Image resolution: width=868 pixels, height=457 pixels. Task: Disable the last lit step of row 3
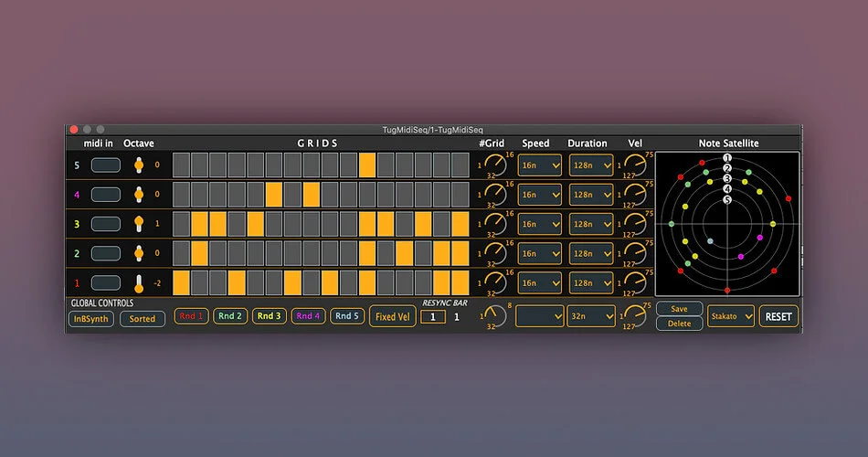point(460,224)
